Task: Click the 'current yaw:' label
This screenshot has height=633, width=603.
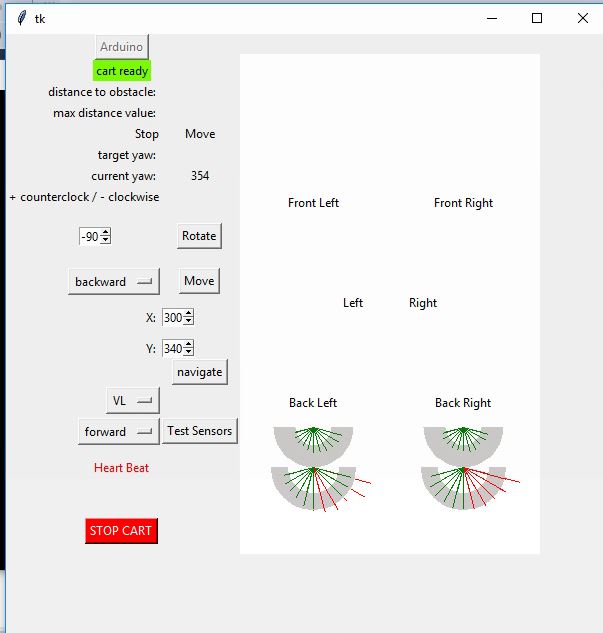Action: point(124,176)
